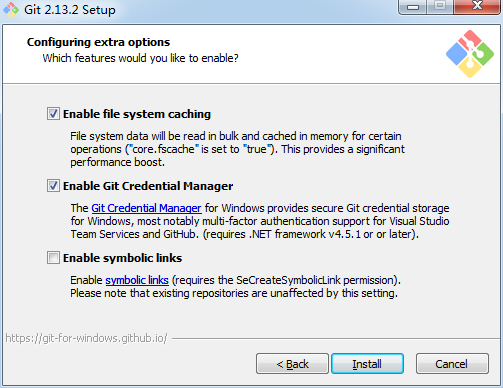Image resolution: width=503 pixels, height=388 pixels.
Task: Open the Git Credential Manager hyperlink
Action: (146, 208)
